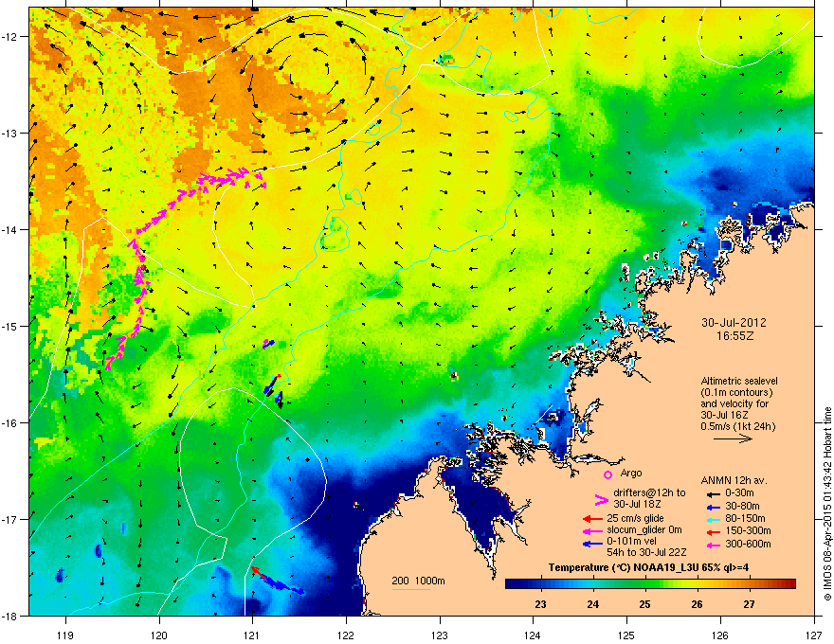The image size is (834, 644).
Task: Click longitude axis label "127"
Action: coord(814,635)
